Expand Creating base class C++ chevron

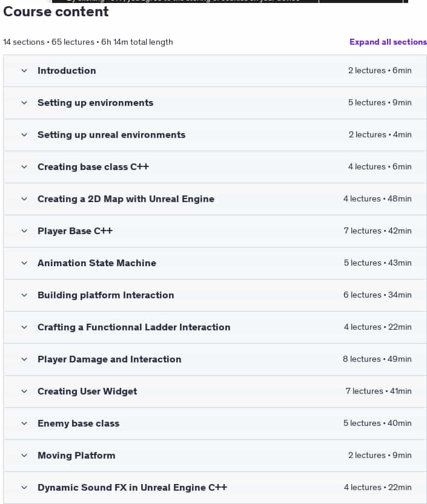coord(24,167)
